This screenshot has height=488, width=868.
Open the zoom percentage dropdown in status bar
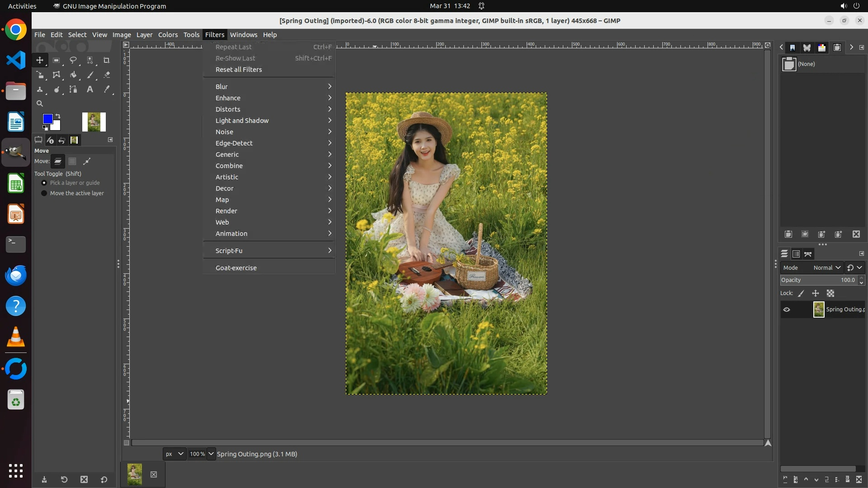pos(211,454)
